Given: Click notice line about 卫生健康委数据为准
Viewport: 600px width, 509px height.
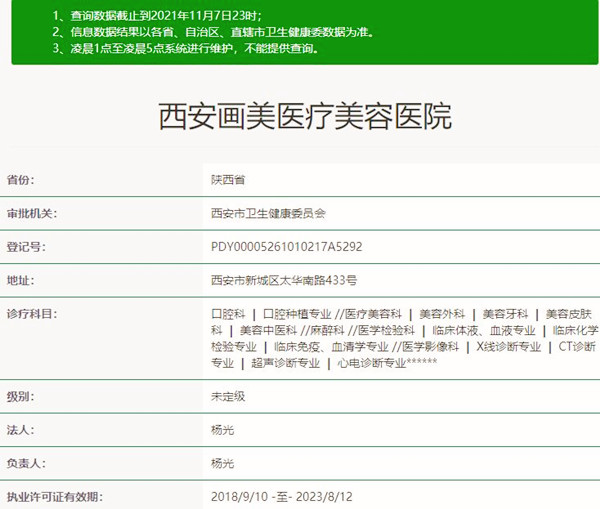Looking at the screenshot, I should pos(213,32).
